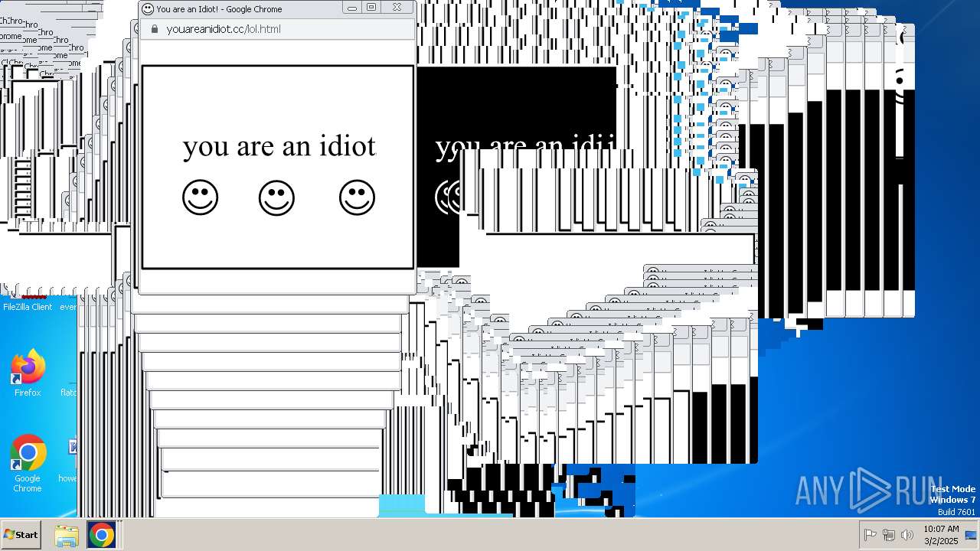980x551 pixels.
Task: Click the smiley favicon in Chrome title bar
Action: [148, 9]
